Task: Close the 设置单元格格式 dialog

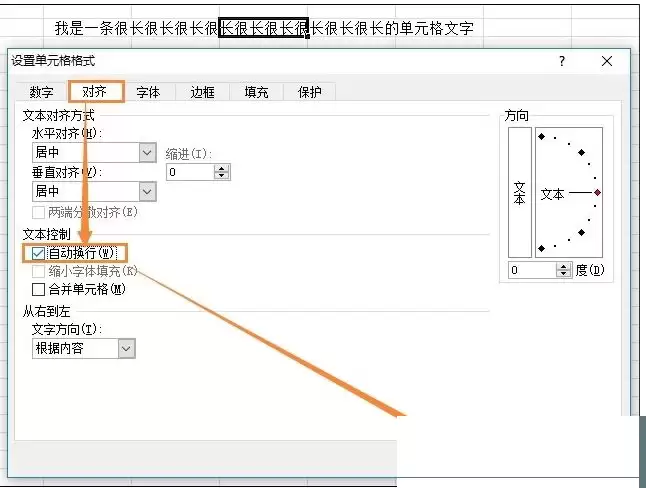Action: [606, 61]
